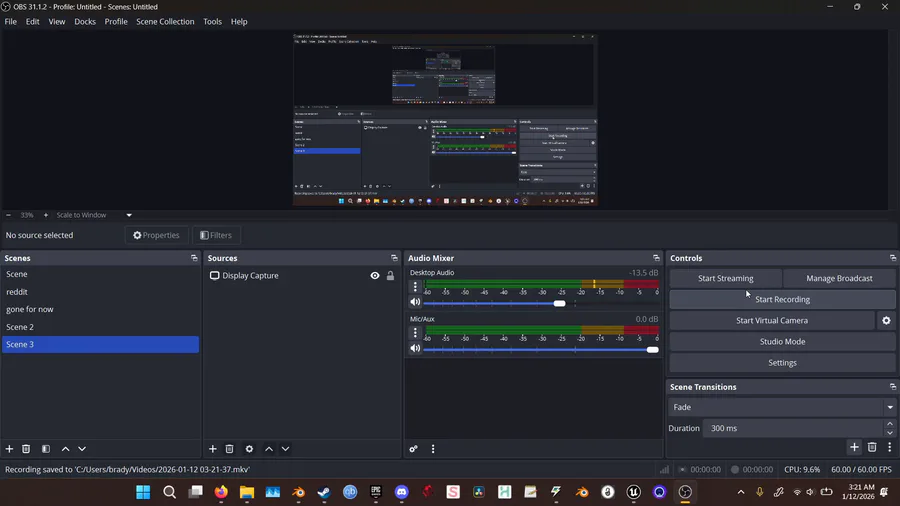Click Start Streaming button

pyautogui.click(x=726, y=278)
